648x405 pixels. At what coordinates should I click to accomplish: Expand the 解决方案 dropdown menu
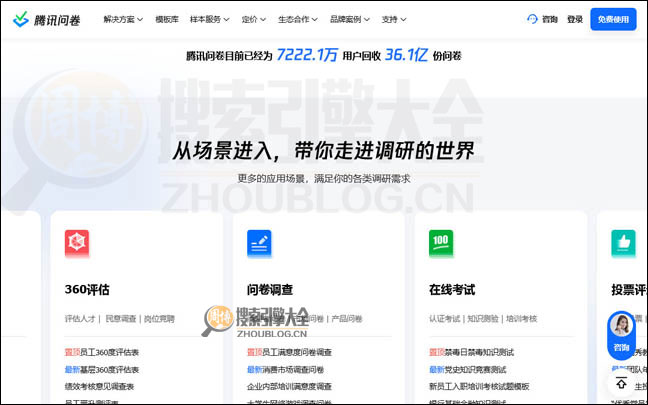(x=123, y=19)
